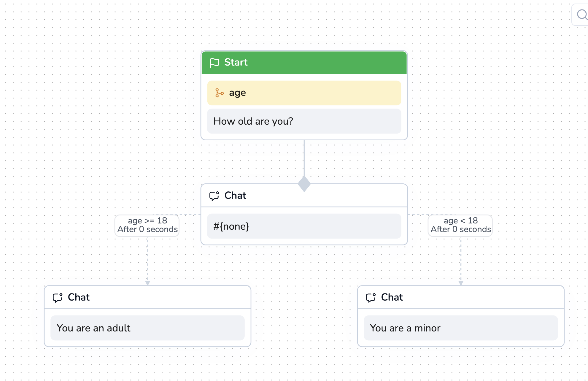Click arrowhead entering the adult Chat node

click(x=147, y=283)
